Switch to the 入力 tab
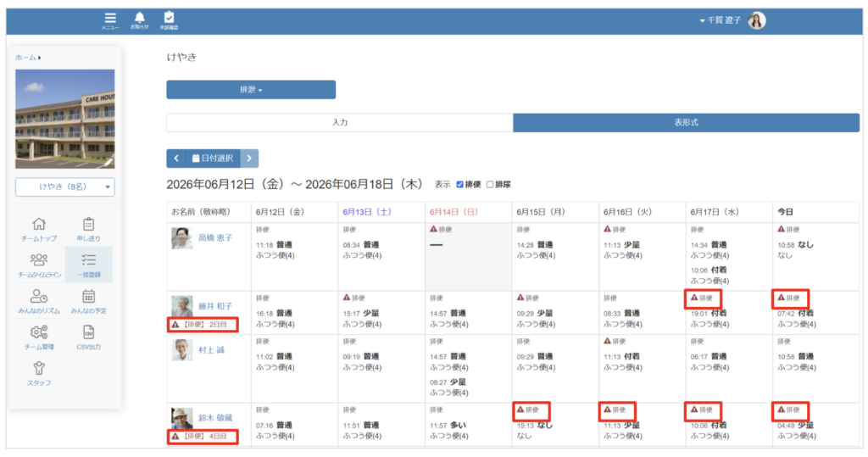The image size is (868, 457). coord(340,122)
